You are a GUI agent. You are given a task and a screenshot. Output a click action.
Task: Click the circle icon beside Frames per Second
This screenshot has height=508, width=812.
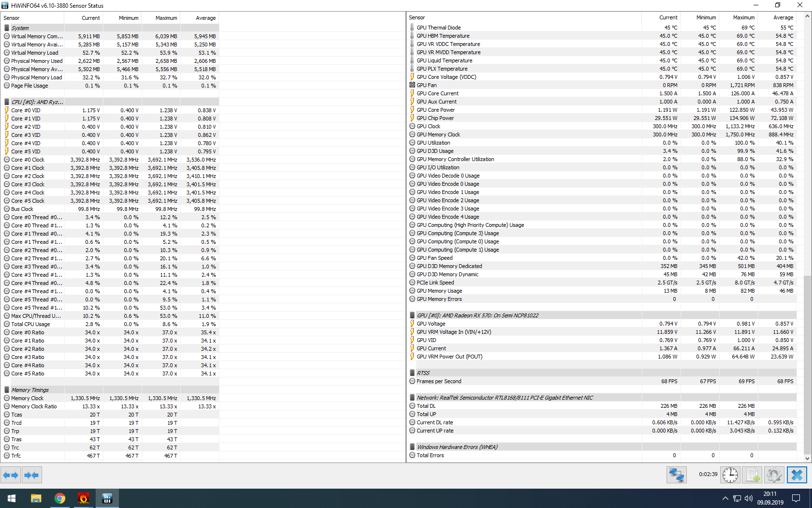pyautogui.click(x=412, y=381)
